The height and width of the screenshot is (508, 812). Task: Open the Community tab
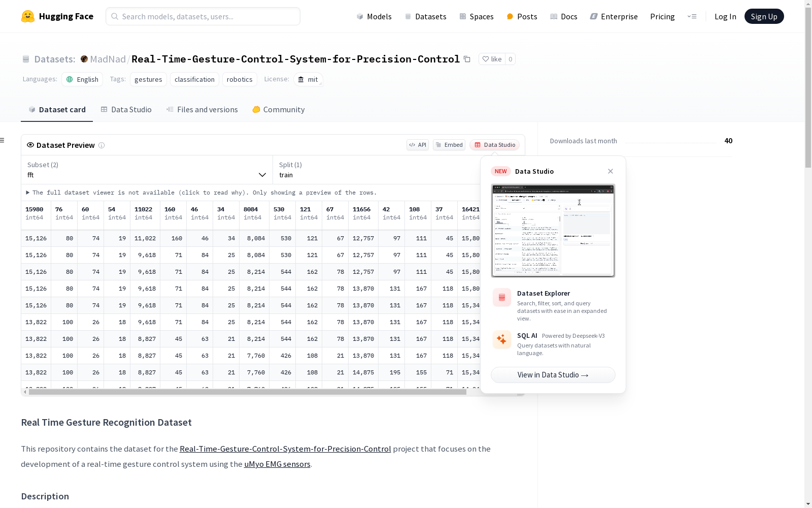click(279, 110)
